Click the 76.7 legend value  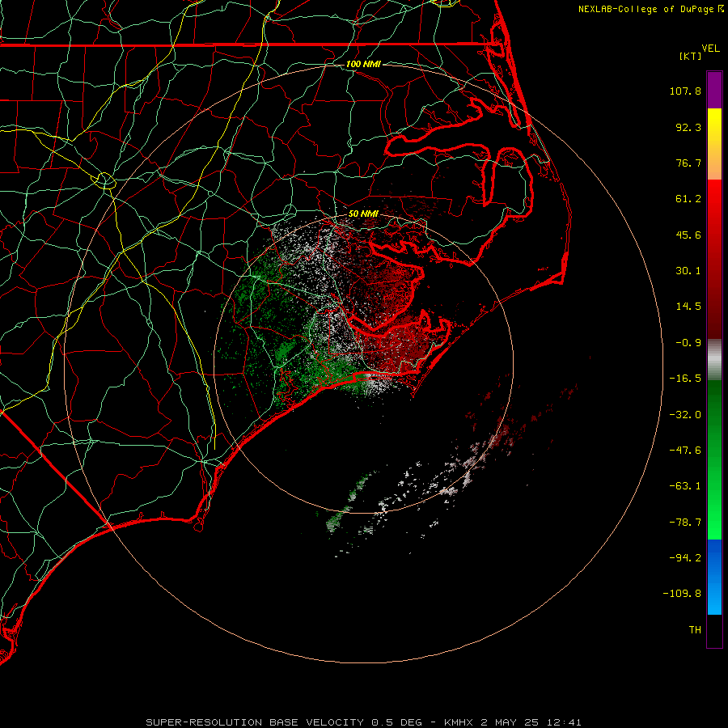(688, 163)
